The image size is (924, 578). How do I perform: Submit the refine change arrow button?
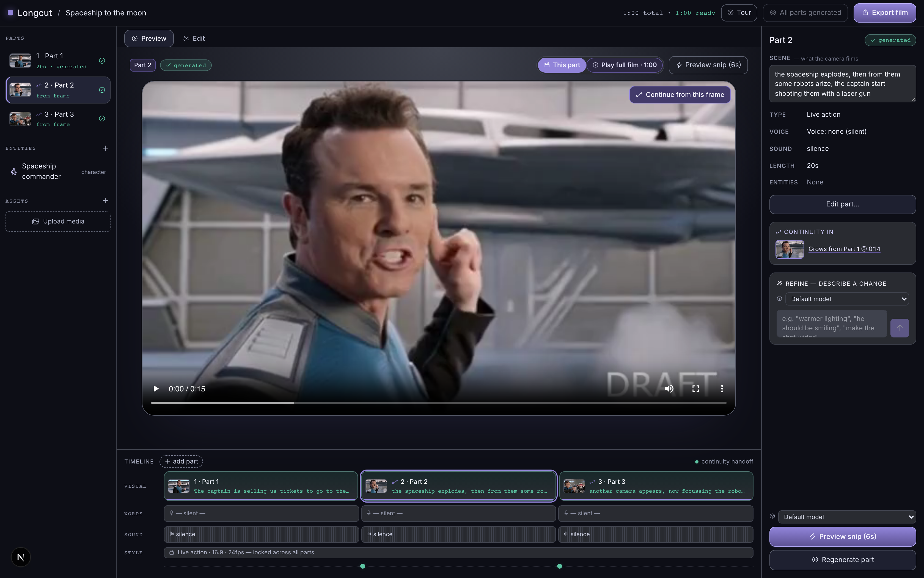(900, 328)
